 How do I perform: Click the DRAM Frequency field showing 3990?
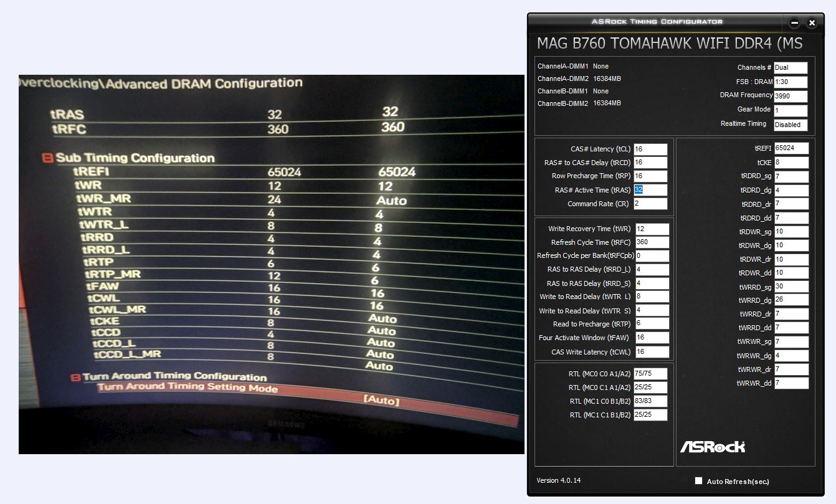pyautogui.click(x=791, y=96)
